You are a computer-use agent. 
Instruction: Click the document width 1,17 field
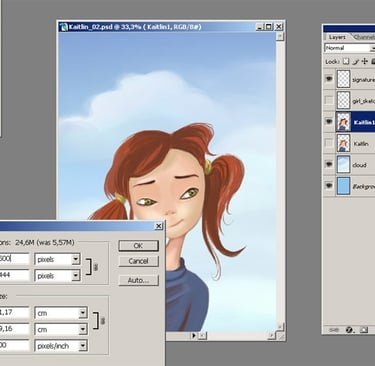point(15,313)
